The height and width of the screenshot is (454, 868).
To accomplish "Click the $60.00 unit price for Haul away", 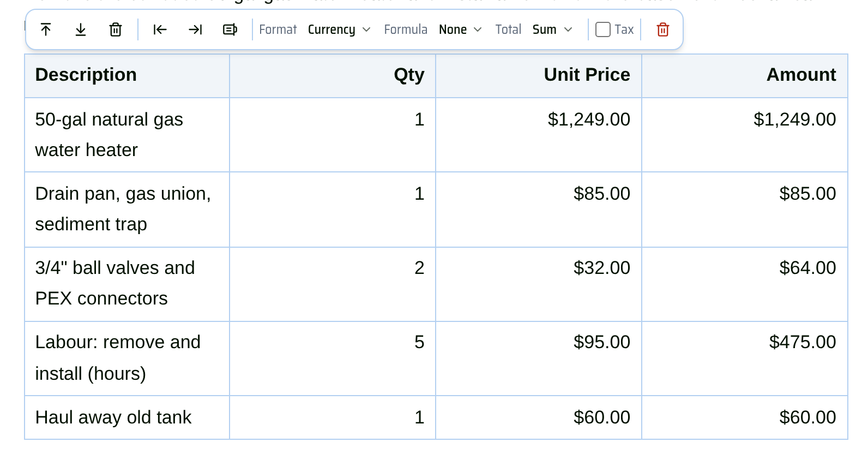I will pos(539,417).
